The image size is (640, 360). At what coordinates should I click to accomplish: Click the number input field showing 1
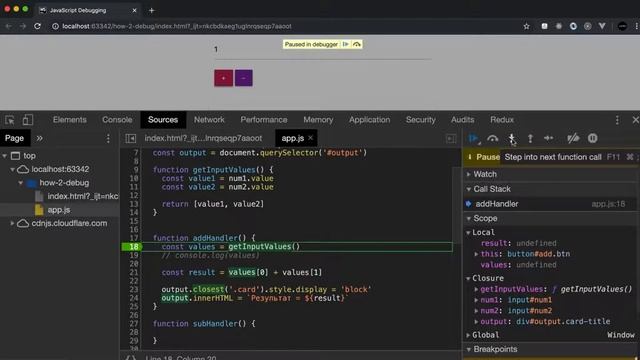pos(322,50)
